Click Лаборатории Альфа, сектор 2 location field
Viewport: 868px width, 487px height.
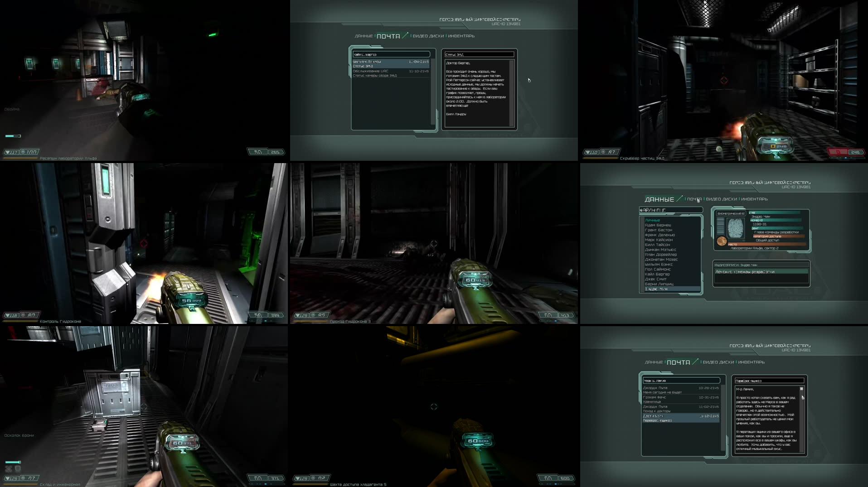[x=754, y=248]
